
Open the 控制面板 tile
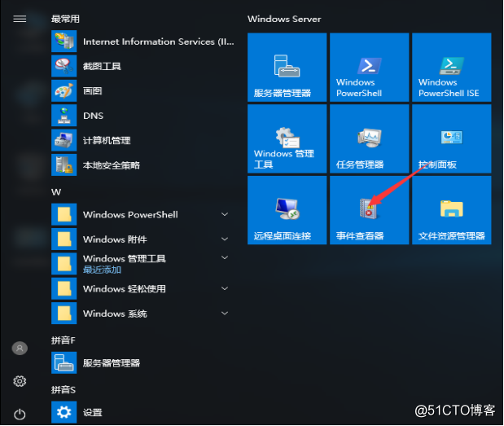coord(452,138)
